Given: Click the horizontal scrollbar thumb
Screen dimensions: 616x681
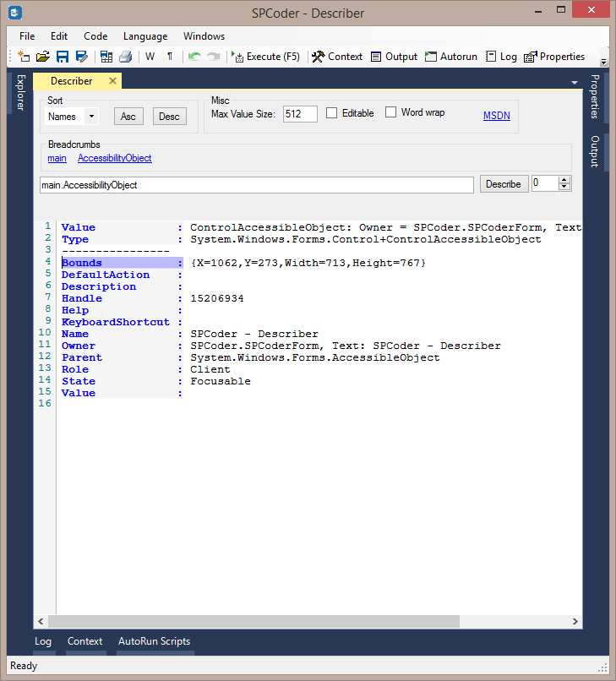Looking at the screenshot, I should (253, 622).
